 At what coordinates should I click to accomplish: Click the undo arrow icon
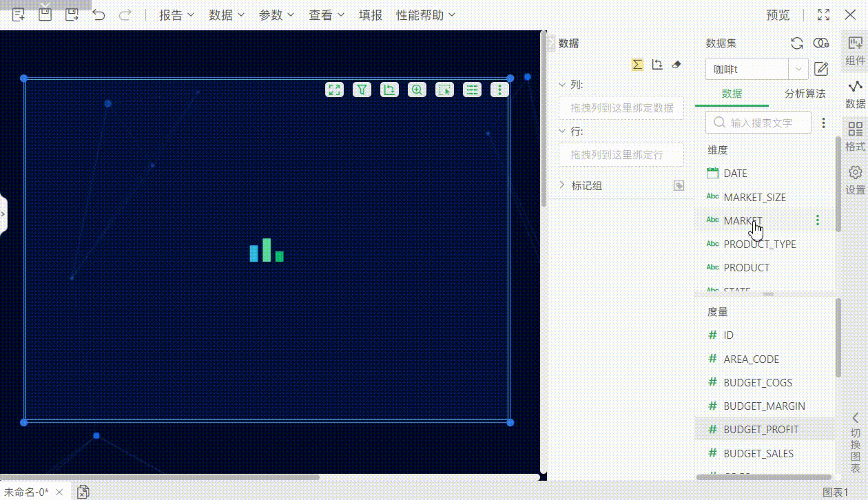tap(99, 14)
